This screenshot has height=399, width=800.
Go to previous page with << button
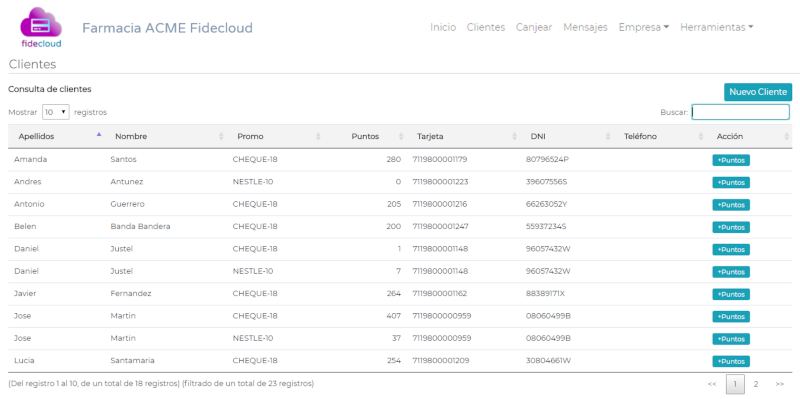[x=712, y=384]
